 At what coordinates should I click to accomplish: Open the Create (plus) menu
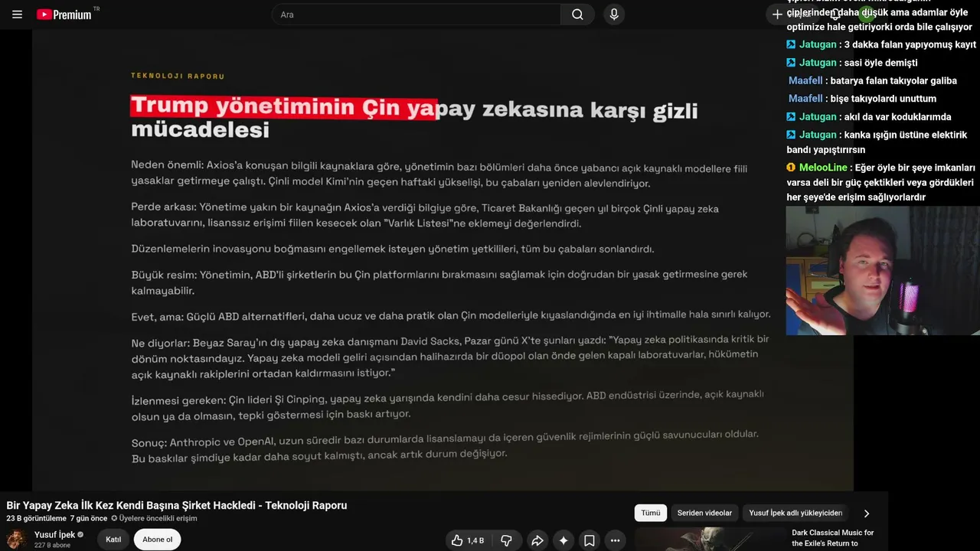click(777, 15)
